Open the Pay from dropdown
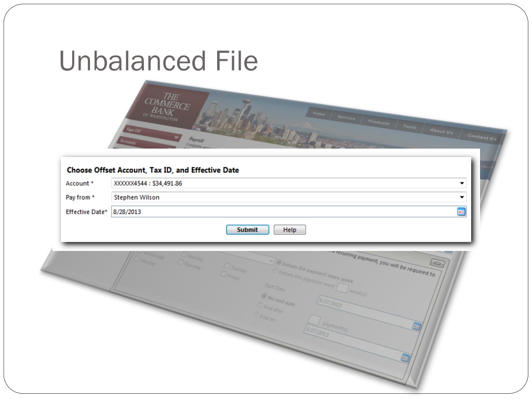This screenshot has height=399, width=532. click(x=289, y=197)
